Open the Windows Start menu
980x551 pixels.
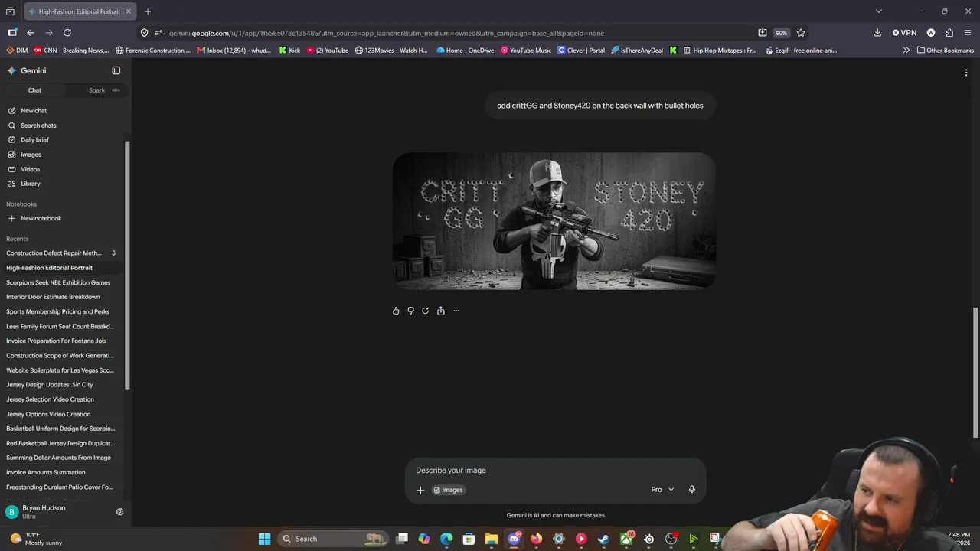click(264, 539)
